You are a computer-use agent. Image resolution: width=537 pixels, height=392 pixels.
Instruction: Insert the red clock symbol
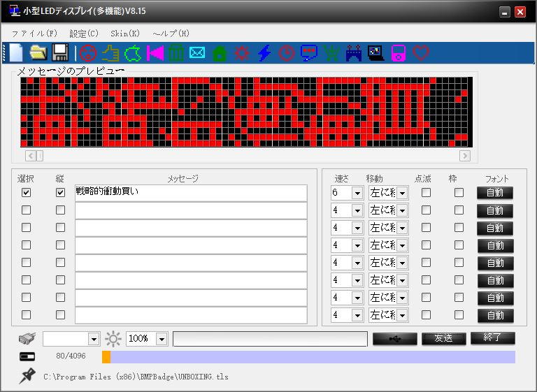286,53
